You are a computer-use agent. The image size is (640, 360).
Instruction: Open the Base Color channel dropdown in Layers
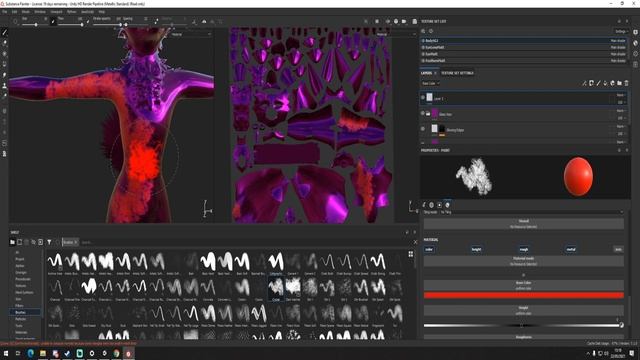430,83
